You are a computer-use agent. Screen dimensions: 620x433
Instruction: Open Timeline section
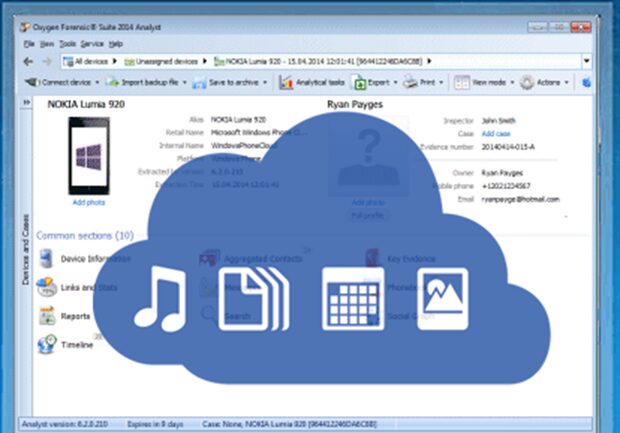(66, 345)
